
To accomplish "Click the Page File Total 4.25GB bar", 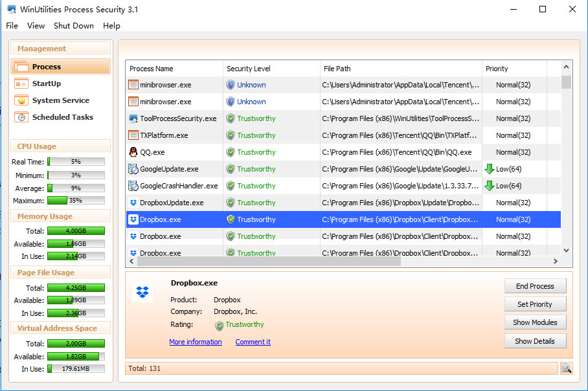I will point(76,288).
